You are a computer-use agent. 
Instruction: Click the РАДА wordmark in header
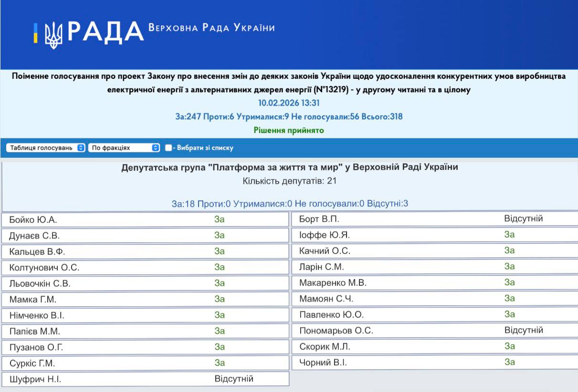coord(105,32)
